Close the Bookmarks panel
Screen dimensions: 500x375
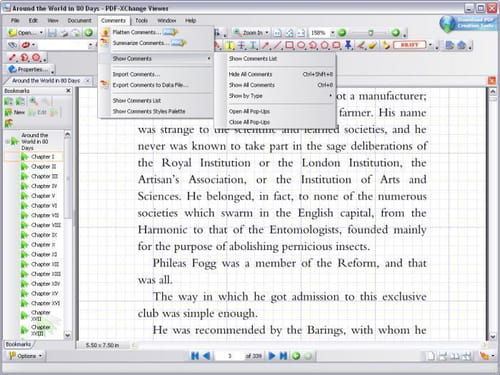pyautogui.click(x=68, y=91)
